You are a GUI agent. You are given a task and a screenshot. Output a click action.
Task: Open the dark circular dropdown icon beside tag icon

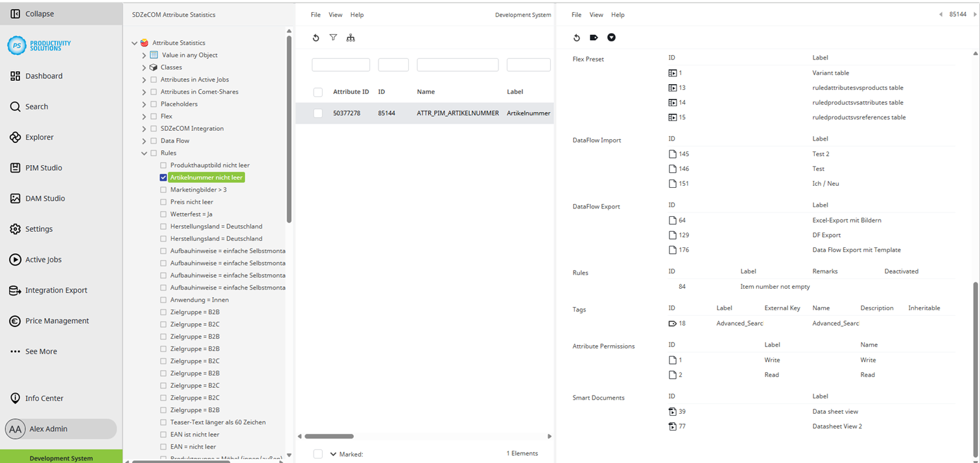click(x=611, y=38)
